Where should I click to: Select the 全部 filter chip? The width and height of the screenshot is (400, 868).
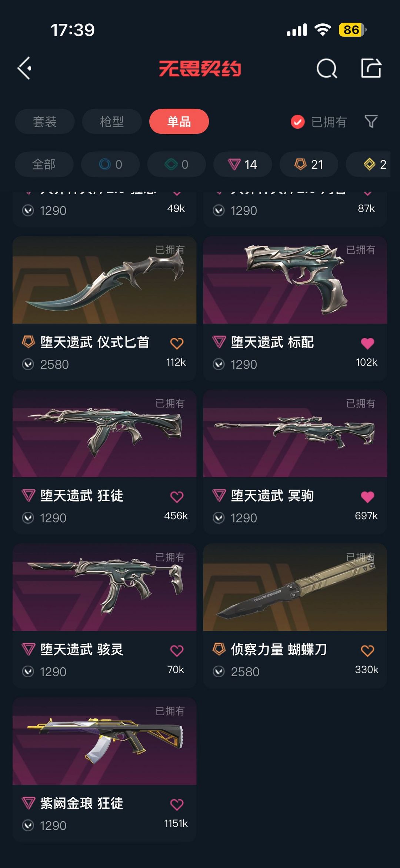(44, 164)
